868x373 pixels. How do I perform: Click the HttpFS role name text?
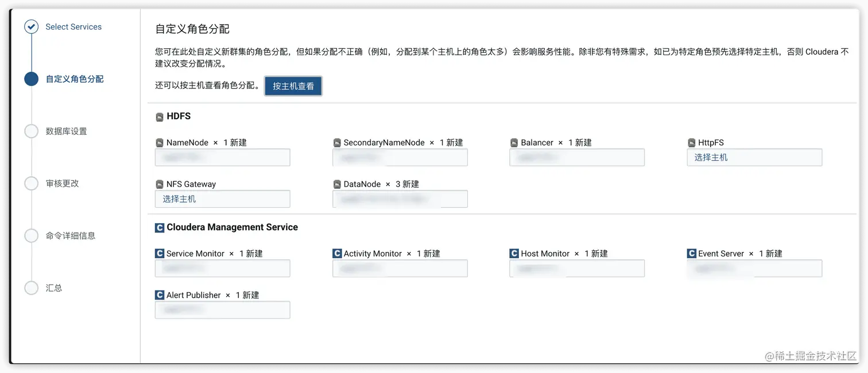click(x=711, y=143)
